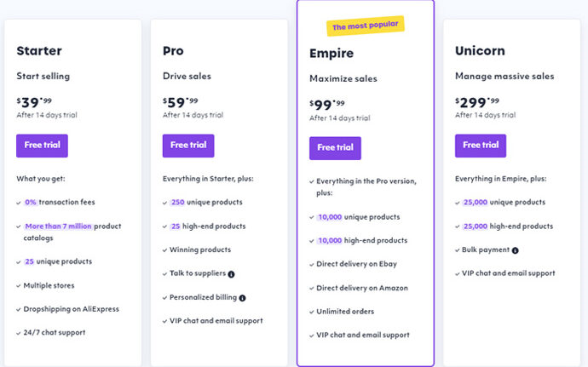Click "10,000" unique products in Empire
The image size is (588, 367).
pyautogui.click(x=334, y=217)
